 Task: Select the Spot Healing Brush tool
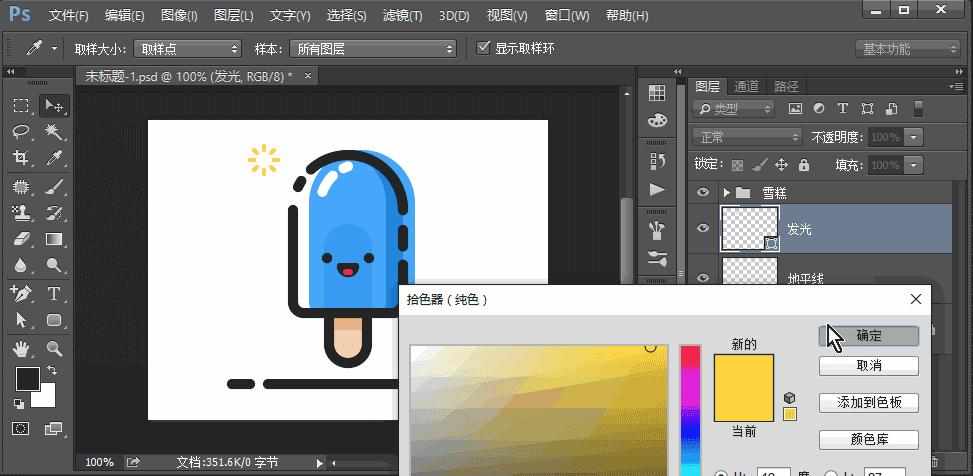22,187
